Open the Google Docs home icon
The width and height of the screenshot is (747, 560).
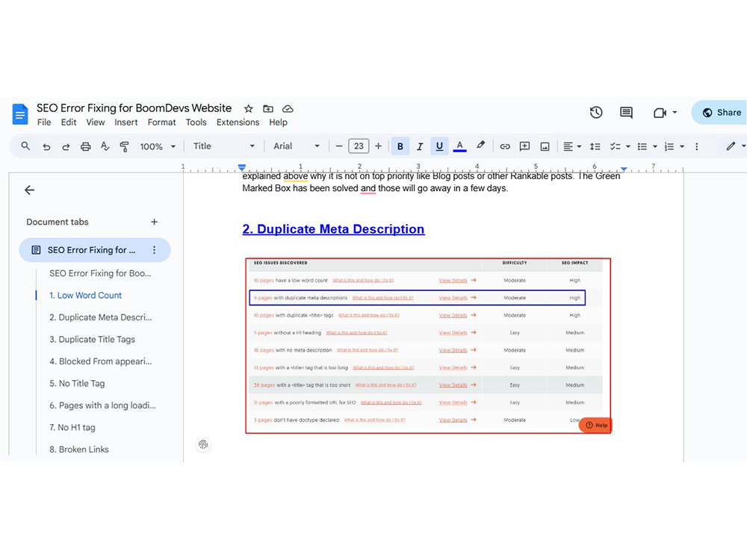coord(20,113)
